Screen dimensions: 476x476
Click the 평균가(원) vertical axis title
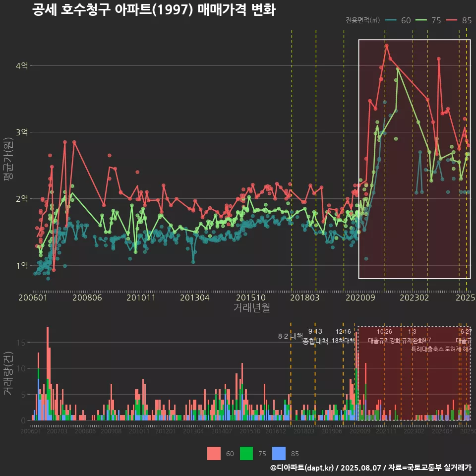tap(8, 159)
